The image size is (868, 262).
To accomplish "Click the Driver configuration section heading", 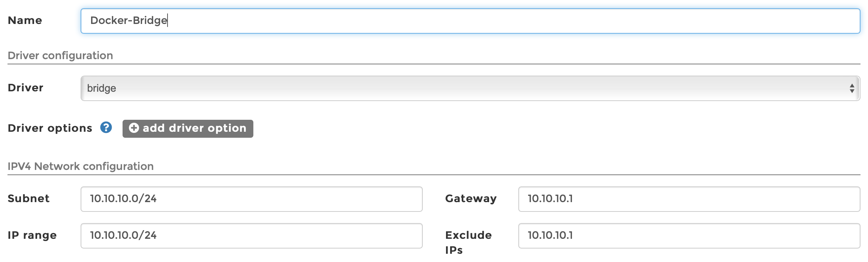I will pyautogui.click(x=60, y=56).
